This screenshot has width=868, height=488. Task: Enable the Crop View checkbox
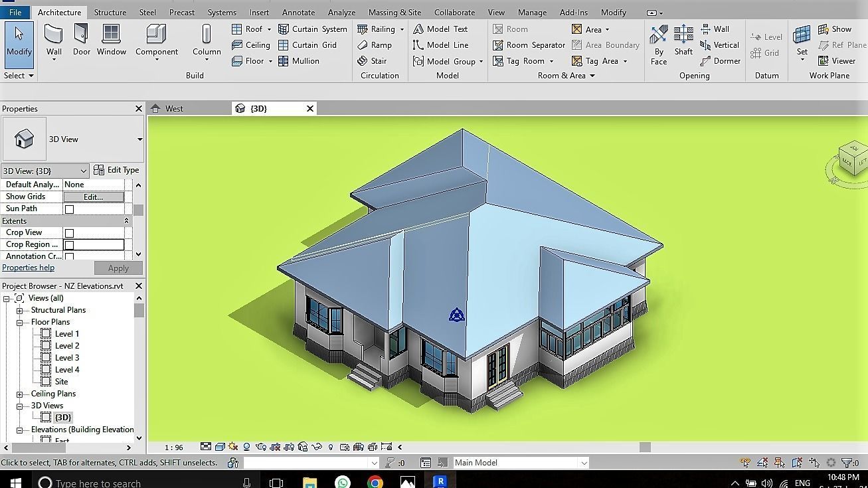69,233
